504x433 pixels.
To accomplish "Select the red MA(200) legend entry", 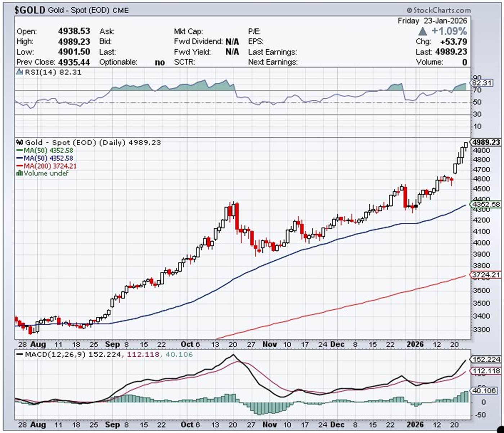I will tap(46, 166).
